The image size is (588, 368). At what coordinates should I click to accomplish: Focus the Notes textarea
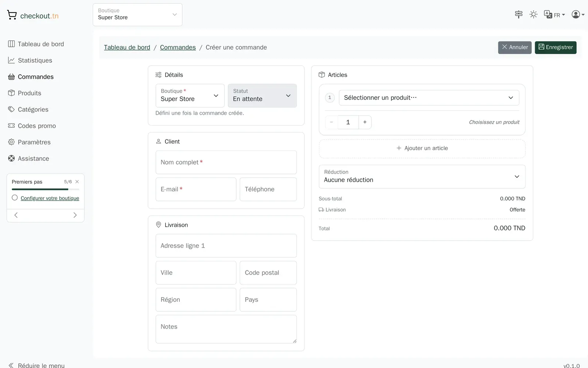click(226, 329)
